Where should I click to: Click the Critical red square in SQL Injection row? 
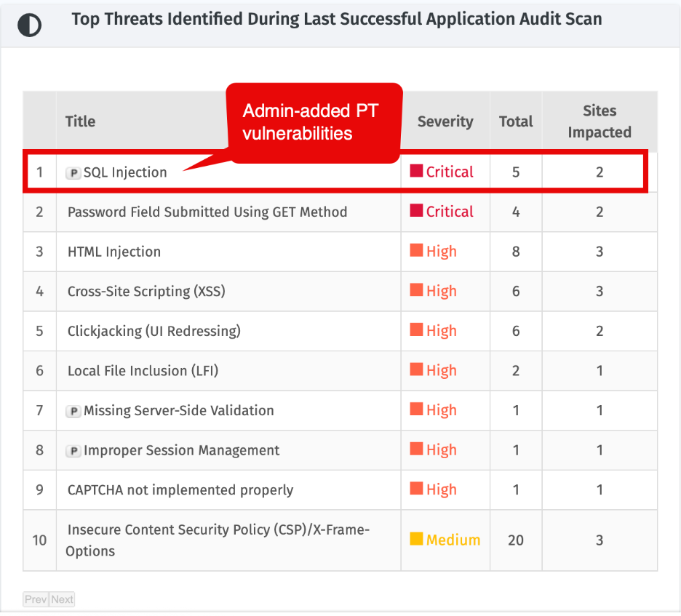[416, 171]
